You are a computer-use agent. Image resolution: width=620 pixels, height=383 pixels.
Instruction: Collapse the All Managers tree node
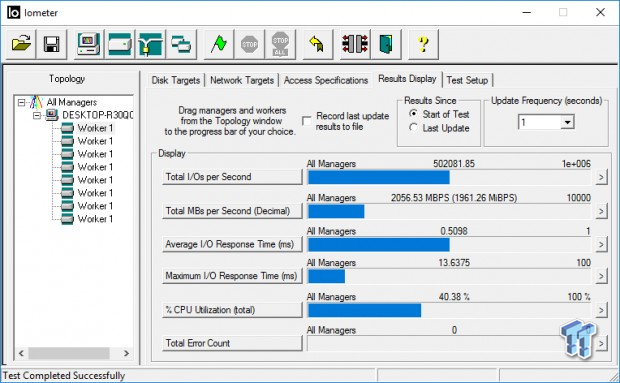coord(21,103)
